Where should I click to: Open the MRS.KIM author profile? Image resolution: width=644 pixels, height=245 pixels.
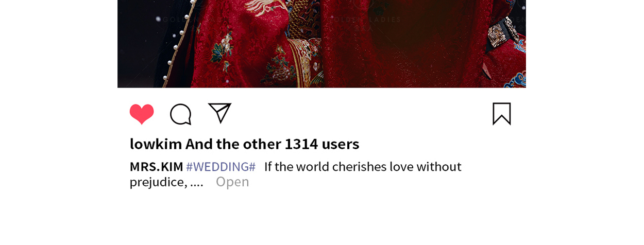click(156, 167)
